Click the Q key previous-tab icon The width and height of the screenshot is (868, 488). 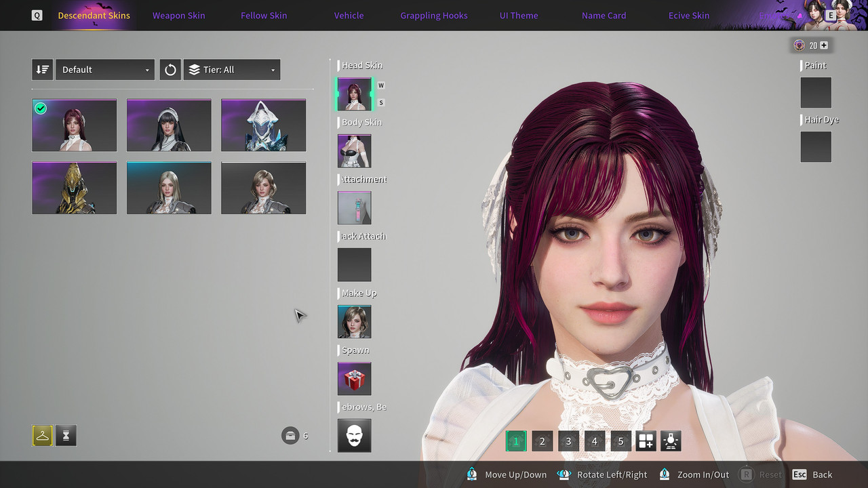(x=37, y=15)
